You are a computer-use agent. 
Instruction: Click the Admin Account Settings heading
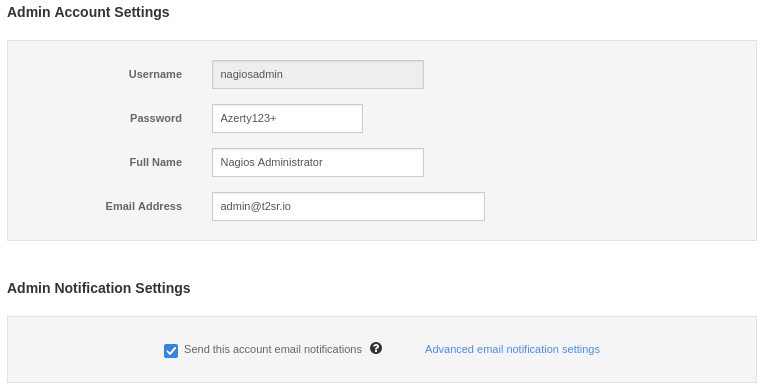coord(88,12)
